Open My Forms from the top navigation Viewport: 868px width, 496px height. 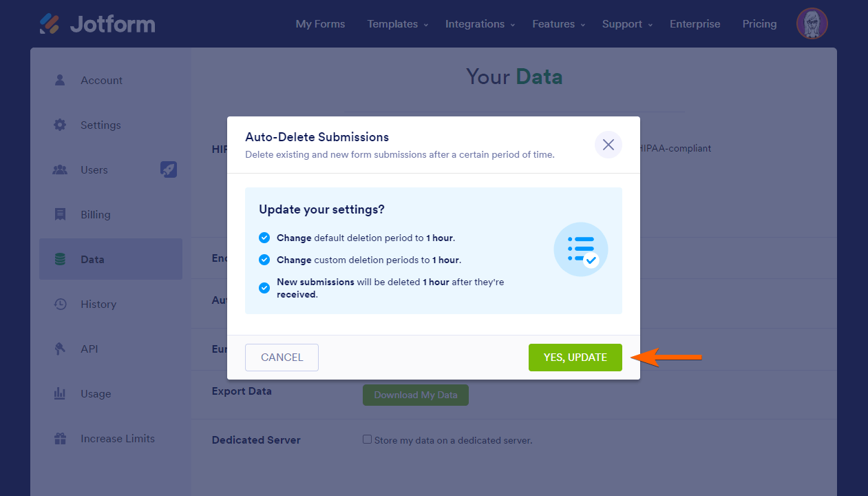[x=320, y=24]
